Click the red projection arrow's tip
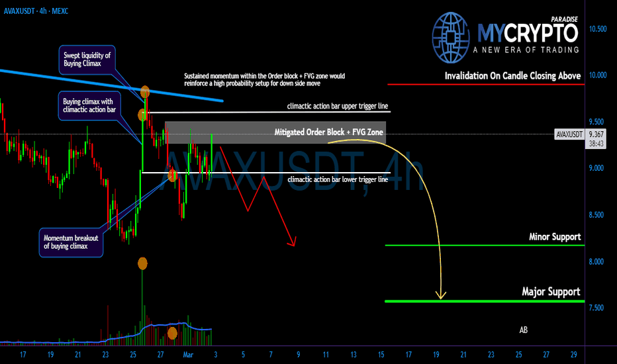Screen dimensions: 617x364 [x=293, y=244]
